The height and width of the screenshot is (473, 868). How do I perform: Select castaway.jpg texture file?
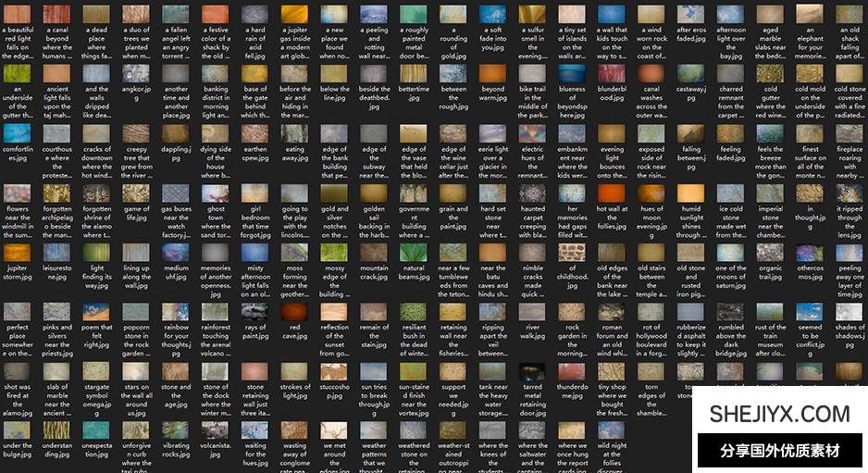[691, 75]
